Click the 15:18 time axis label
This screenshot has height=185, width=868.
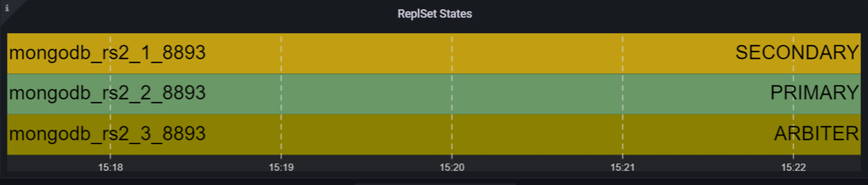tap(110, 167)
